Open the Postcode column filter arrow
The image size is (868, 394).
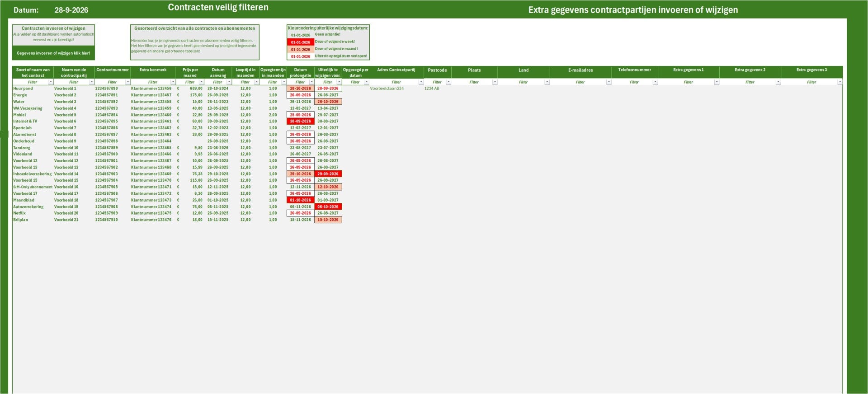tap(448, 82)
